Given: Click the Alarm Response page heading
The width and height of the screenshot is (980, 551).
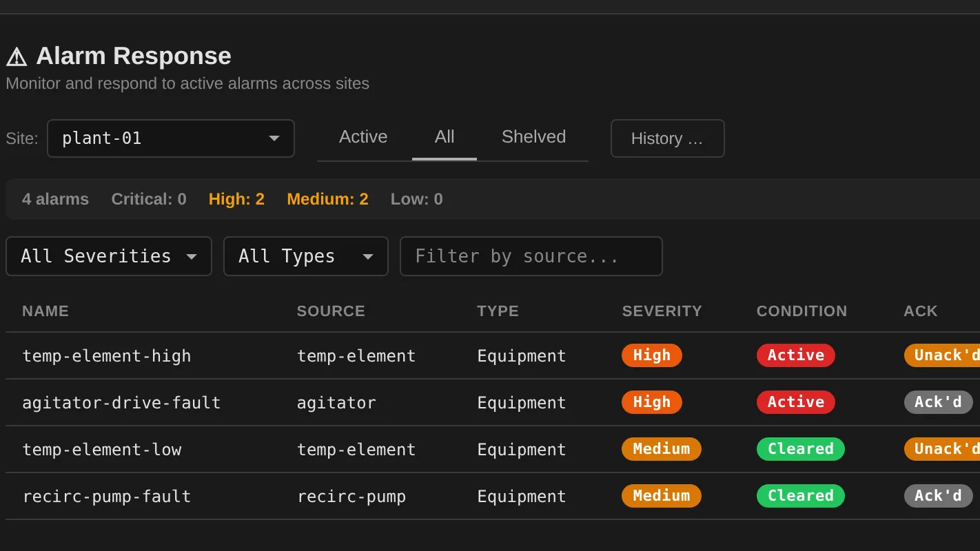Looking at the screenshot, I should 134,56.
